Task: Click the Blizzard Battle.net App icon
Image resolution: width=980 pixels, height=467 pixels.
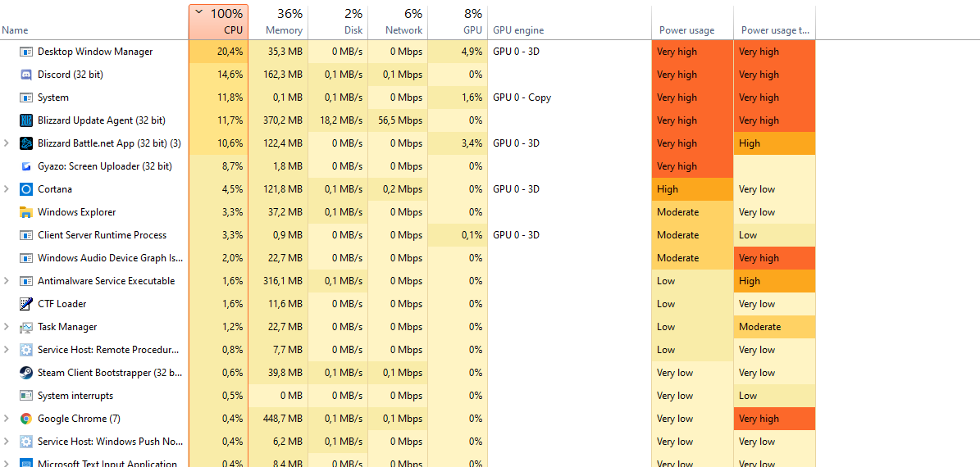Action: [26, 143]
